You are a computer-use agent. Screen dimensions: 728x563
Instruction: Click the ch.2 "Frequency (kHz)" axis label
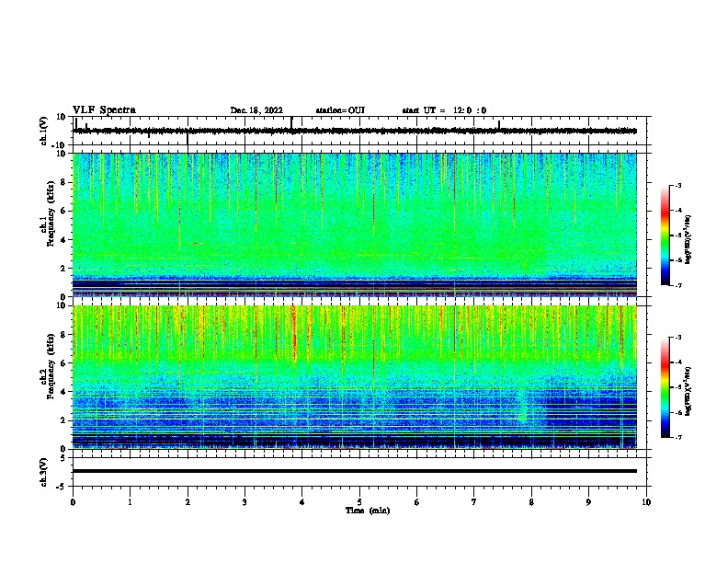point(51,366)
